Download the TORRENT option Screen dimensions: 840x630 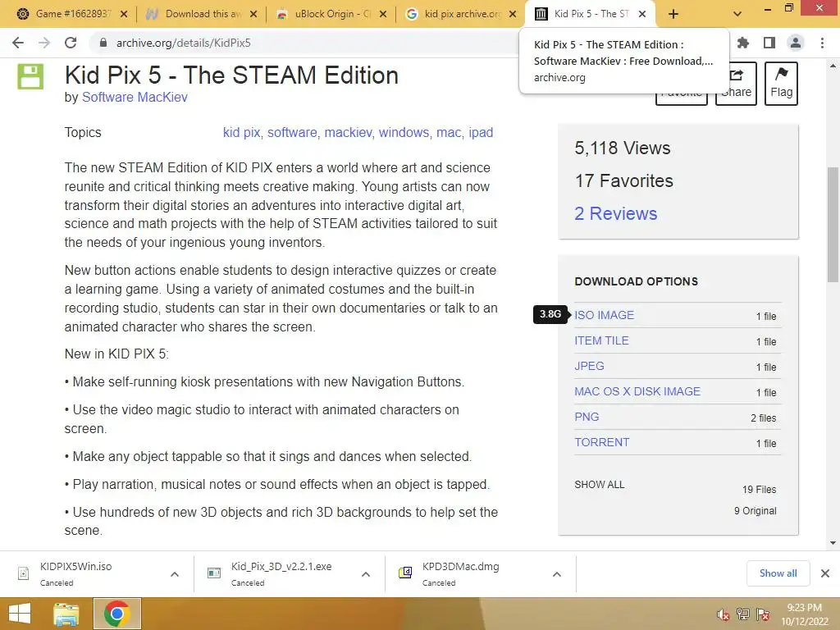tap(601, 442)
